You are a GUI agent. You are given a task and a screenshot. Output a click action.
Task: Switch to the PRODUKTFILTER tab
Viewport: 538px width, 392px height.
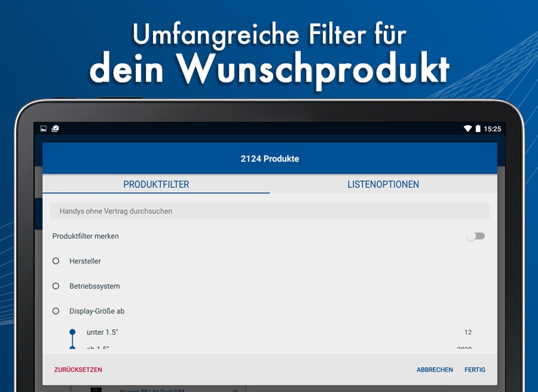point(156,184)
